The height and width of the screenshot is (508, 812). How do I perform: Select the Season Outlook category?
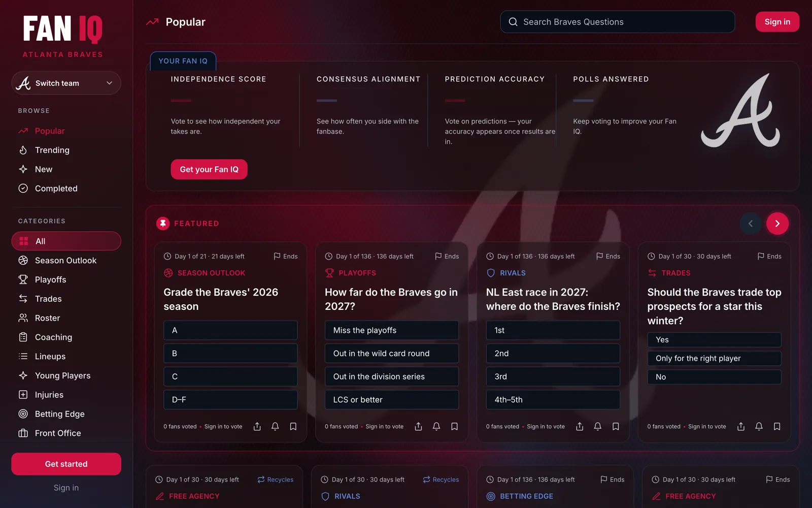tap(66, 261)
